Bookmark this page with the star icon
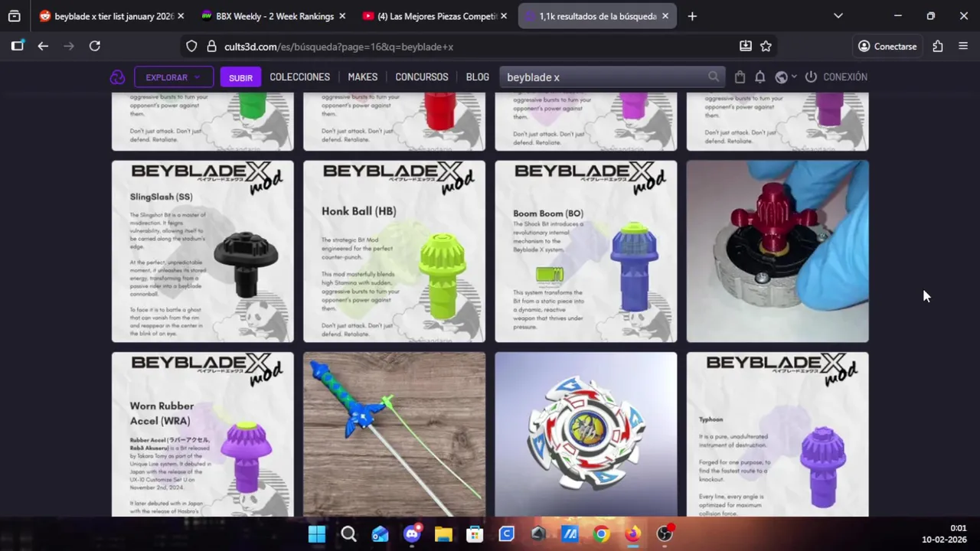Image resolution: width=980 pixels, height=551 pixels. 766,46
